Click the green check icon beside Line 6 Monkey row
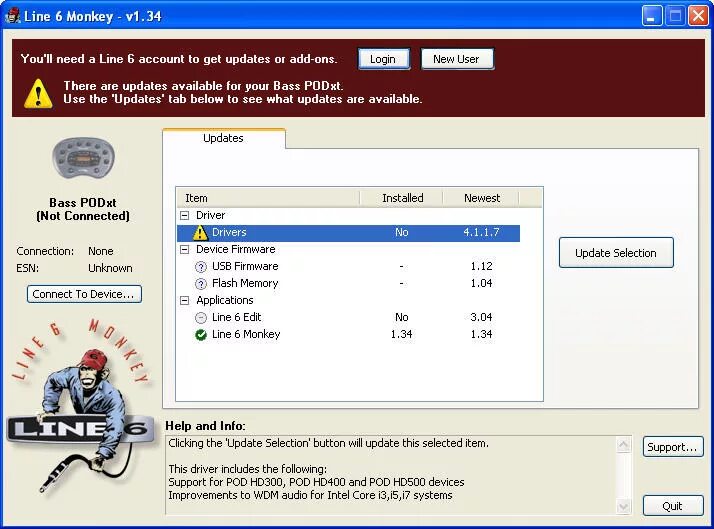 pos(201,335)
